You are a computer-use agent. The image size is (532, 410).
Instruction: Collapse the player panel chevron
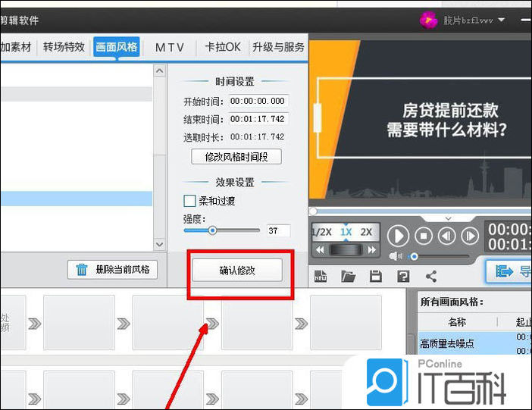point(448,218)
